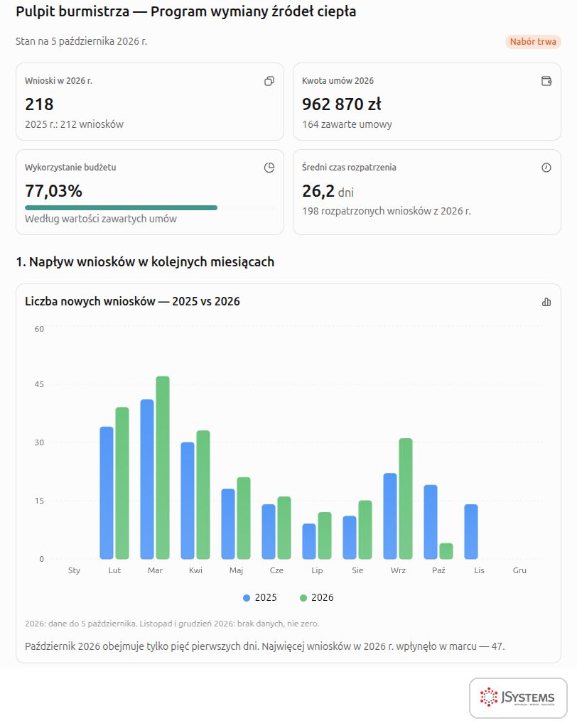Click the green March 2026 bar

pos(163,467)
